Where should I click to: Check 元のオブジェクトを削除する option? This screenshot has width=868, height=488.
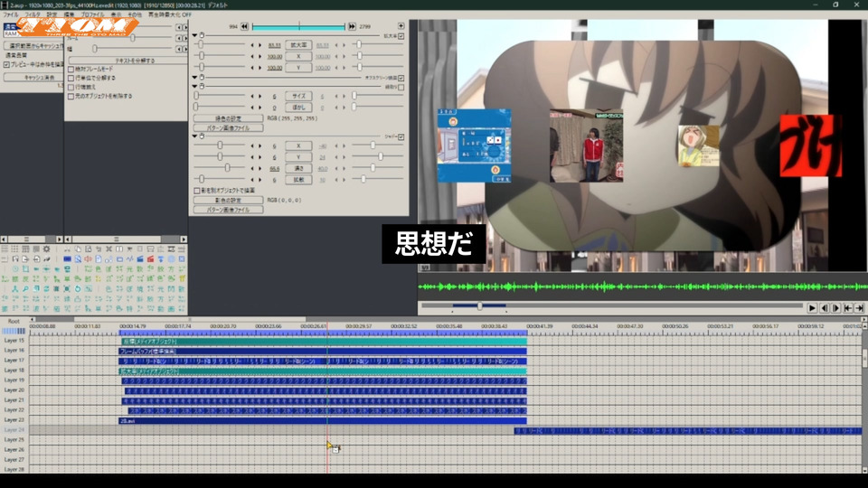[x=71, y=97]
